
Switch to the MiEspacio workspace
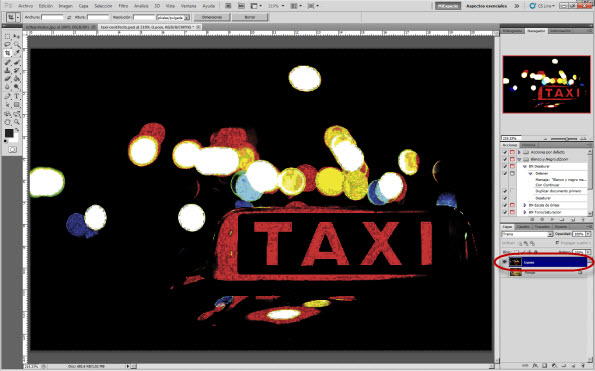(x=448, y=6)
